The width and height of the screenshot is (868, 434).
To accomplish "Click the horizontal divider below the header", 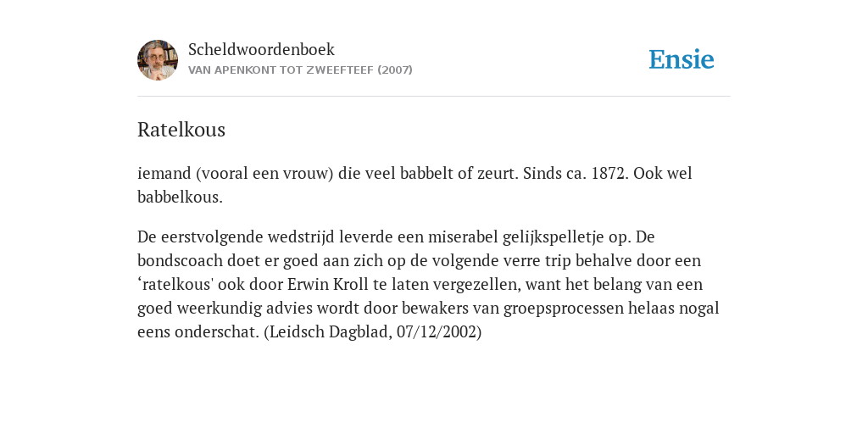I will (x=434, y=97).
